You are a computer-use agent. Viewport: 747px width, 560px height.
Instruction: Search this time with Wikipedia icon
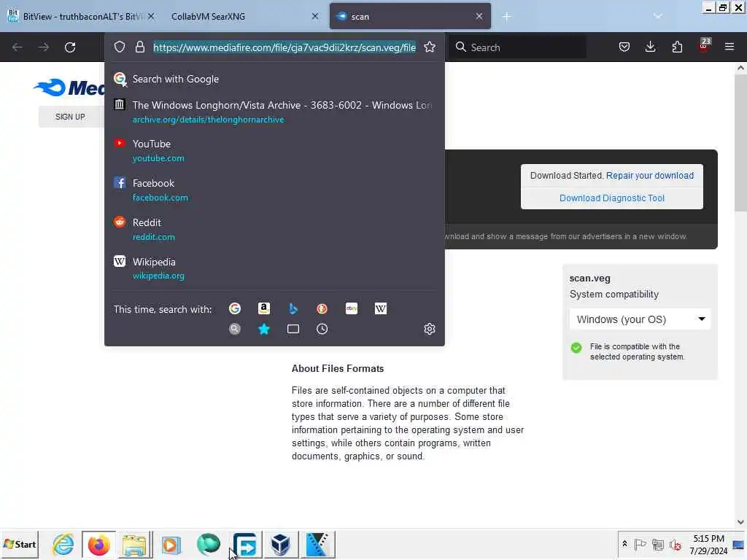pos(380,308)
